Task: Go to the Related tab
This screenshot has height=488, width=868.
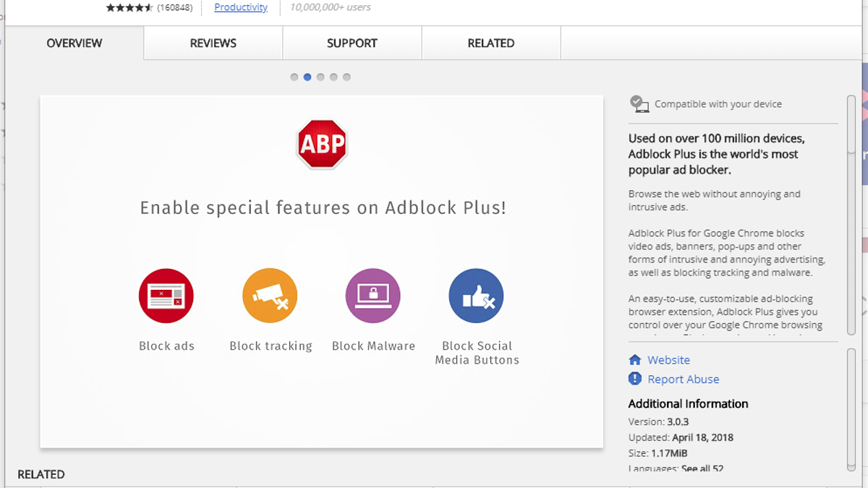Action: [491, 43]
